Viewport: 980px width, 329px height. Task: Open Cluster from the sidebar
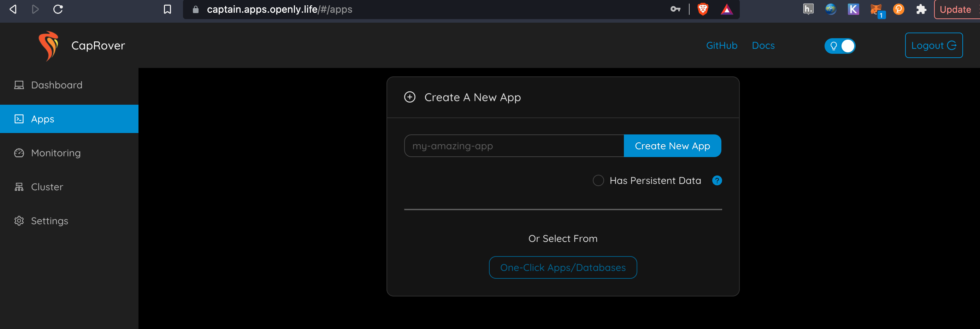point(47,187)
